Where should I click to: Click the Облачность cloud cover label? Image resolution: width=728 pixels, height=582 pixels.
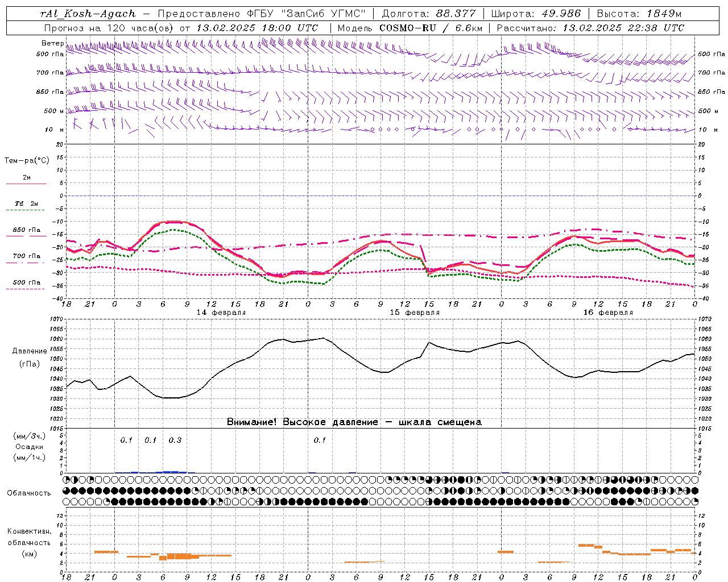pyautogui.click(x=29, y=493)
